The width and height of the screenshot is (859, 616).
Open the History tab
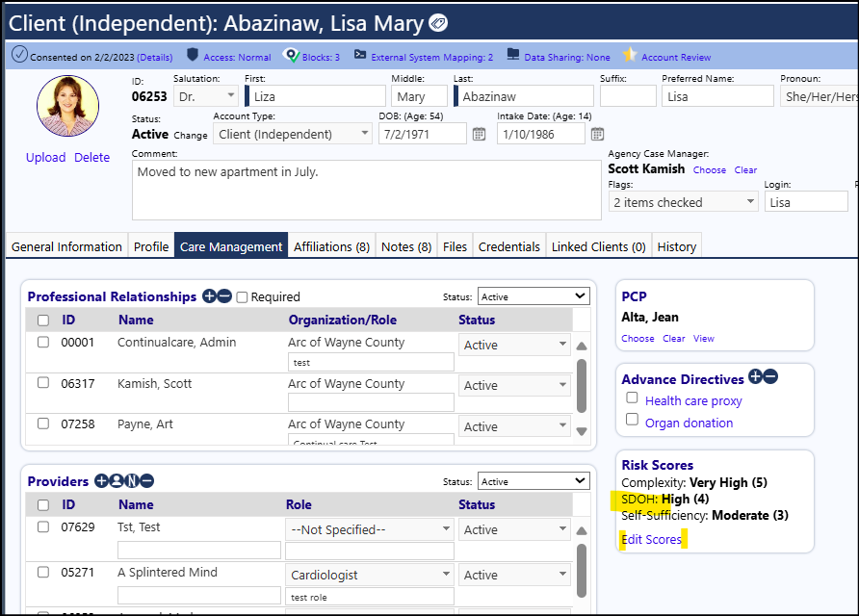point(677,247)
